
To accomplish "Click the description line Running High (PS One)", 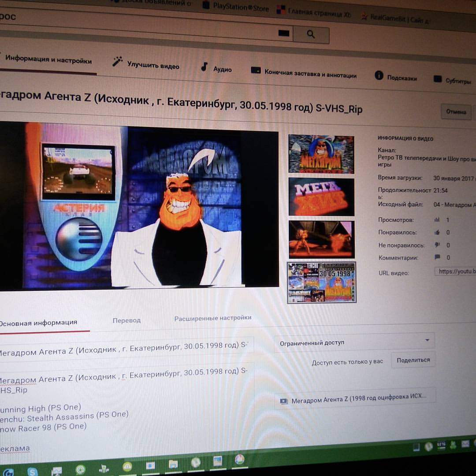I will point(41,408).
